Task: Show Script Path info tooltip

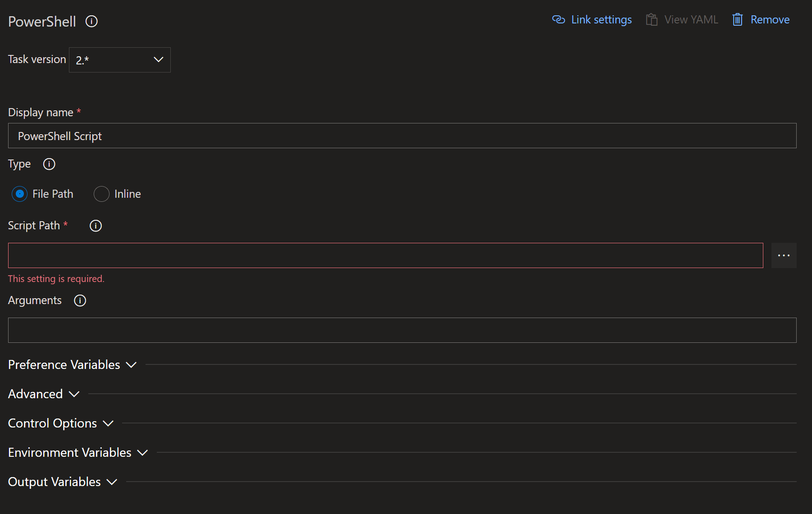Action: tap(95, 226)
